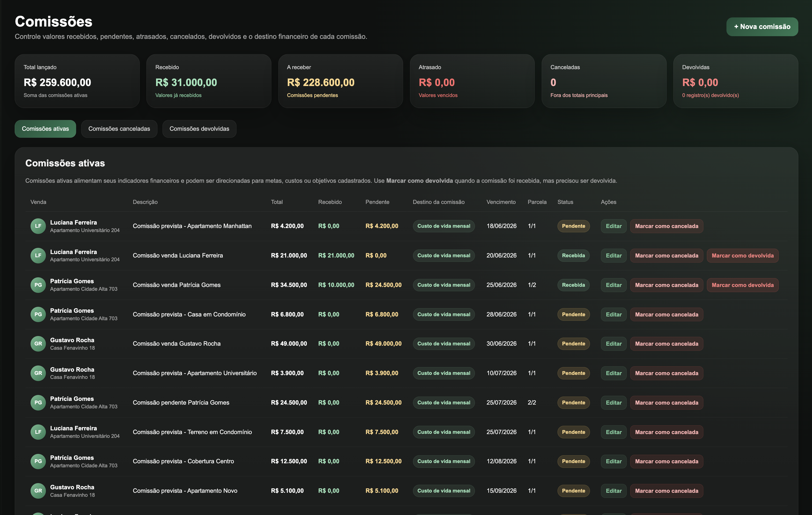This screenshot has width=812, height=515.
Task: Mark Apartamento Universitário commission as cancelada
Action: [x=666, y=373]
